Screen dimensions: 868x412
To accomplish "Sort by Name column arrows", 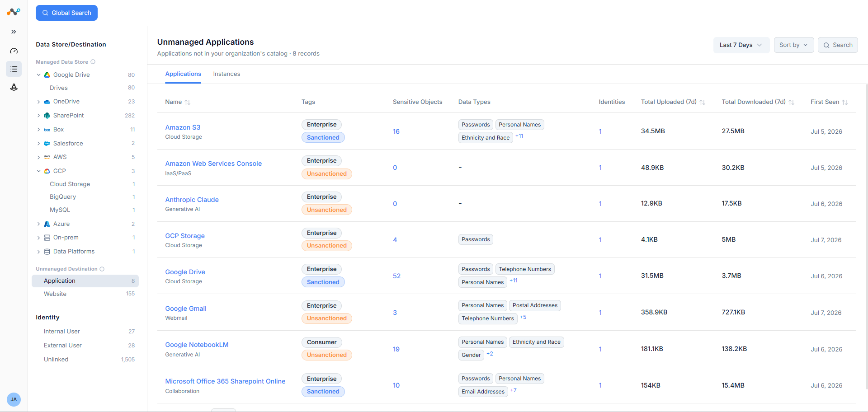I will click(188, 103).
